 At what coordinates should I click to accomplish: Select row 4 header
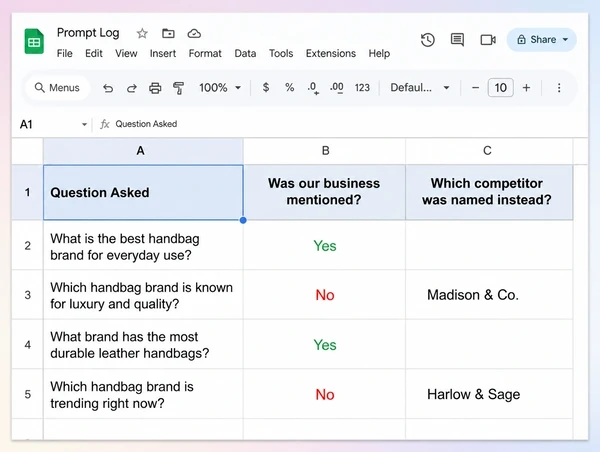(x=28, y=344)
